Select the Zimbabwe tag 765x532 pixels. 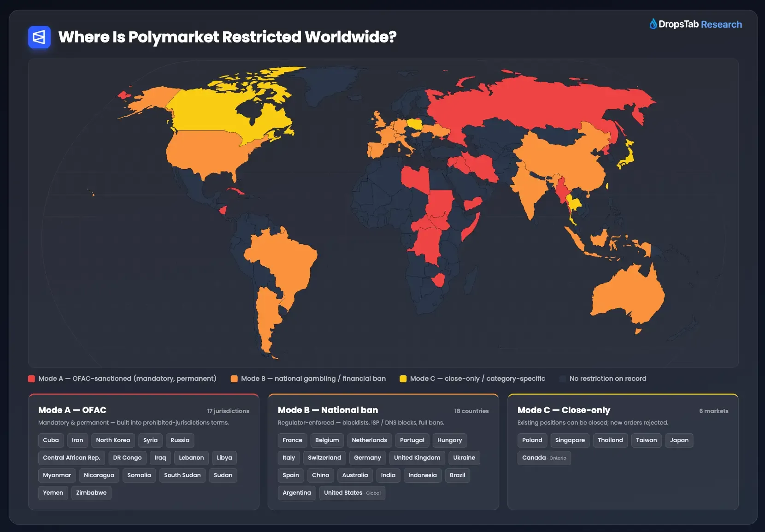point(91,493)
